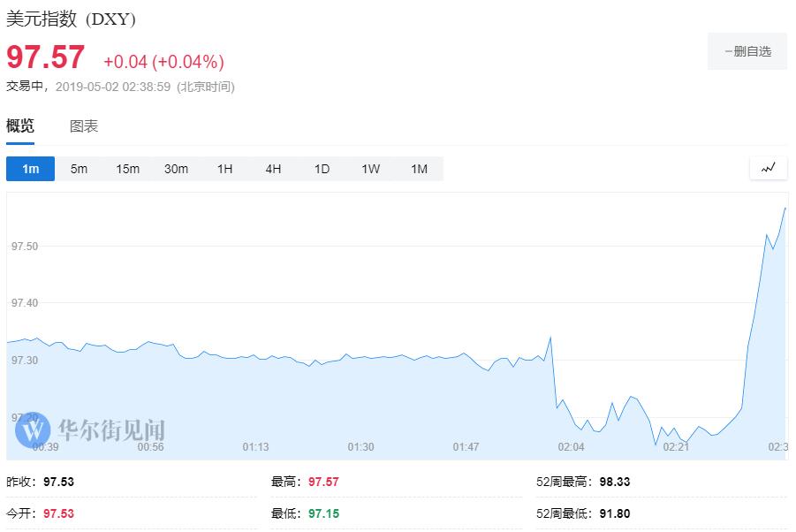Show the 1M monthly chart
The height and width of the screenshot is (532, 796).
pyautogui.click(x=419, y=169)
